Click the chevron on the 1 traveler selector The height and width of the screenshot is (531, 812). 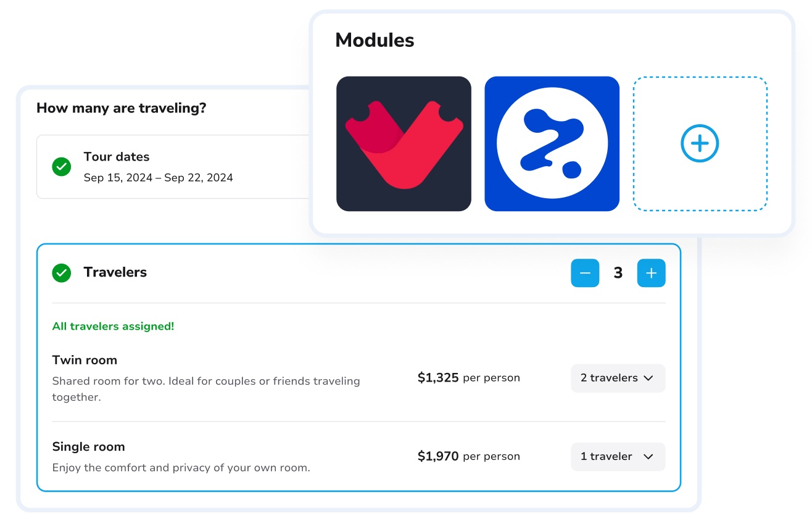(x=648, y=457)
